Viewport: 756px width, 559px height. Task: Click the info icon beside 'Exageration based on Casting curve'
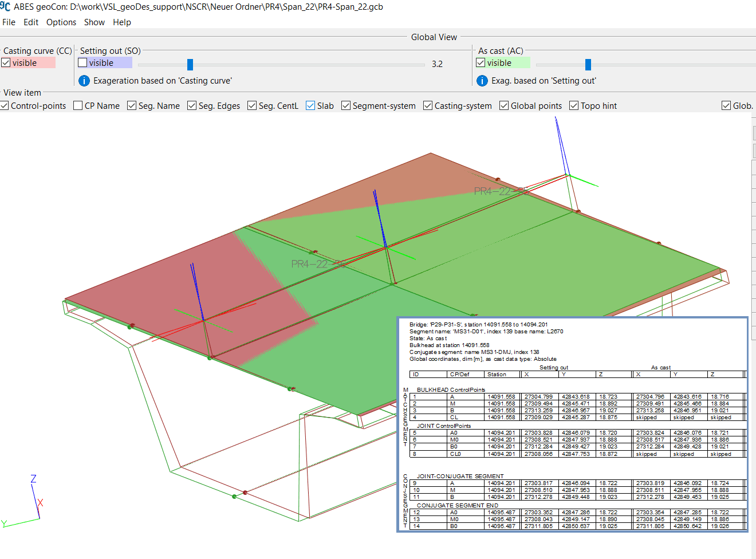coord(84,81)
